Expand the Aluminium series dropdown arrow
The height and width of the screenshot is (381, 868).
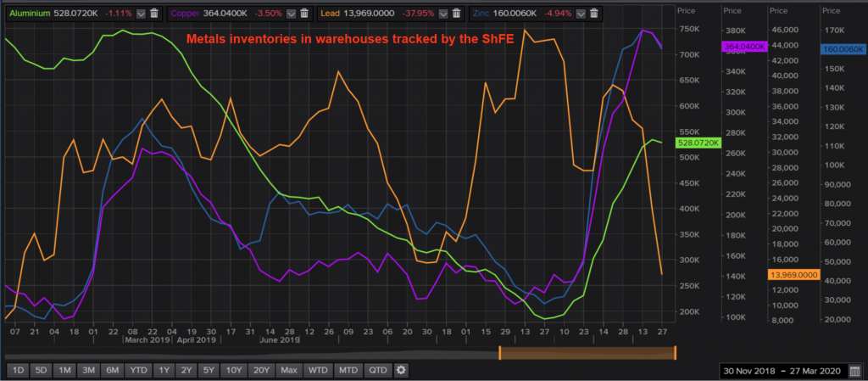point(141,14)
